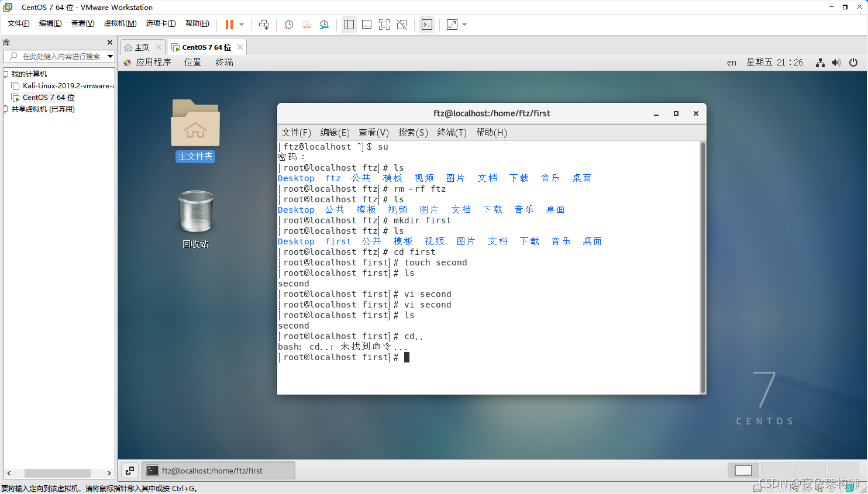Maximize the terminal window
The height and width of the screenshot is (494, 868).
(676, 113)
